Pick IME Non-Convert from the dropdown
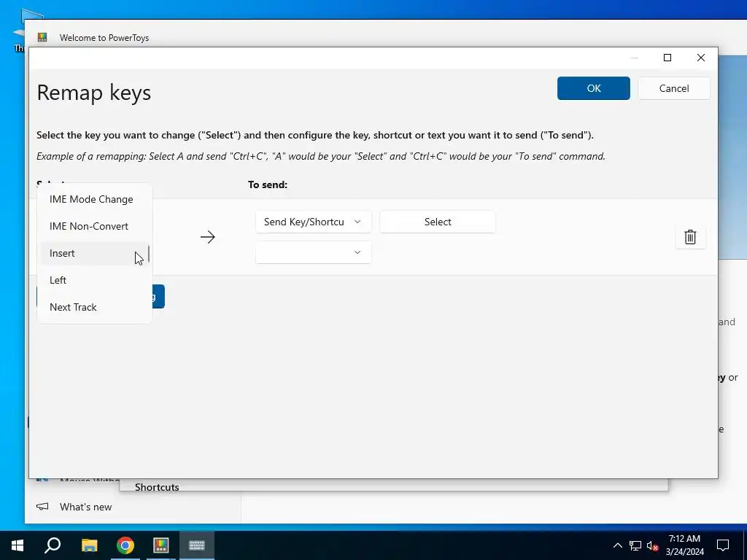Screen dimensions: 747x560 (94, 226)
